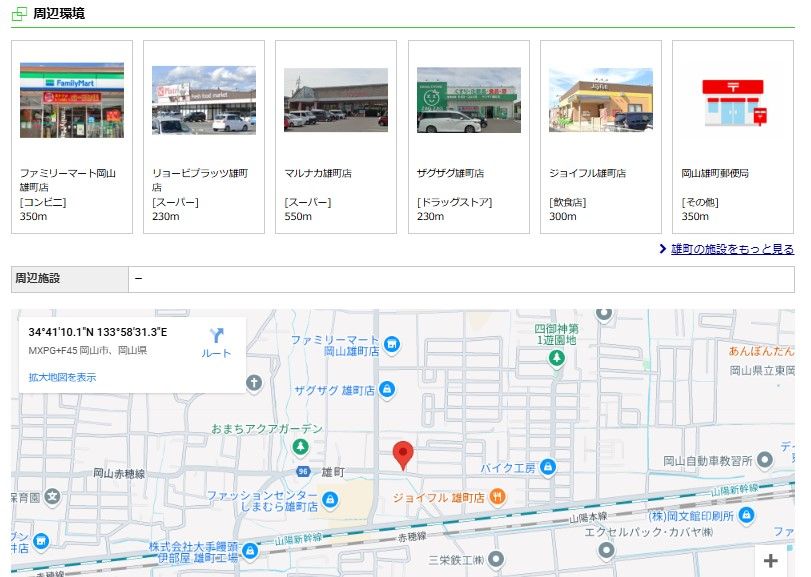Image resolution: width=811 pixels, height=577 pixels.
Task: Click the 岡山自動車教習所 map marker
Action: pyautogui.click(x=764, y=460)
